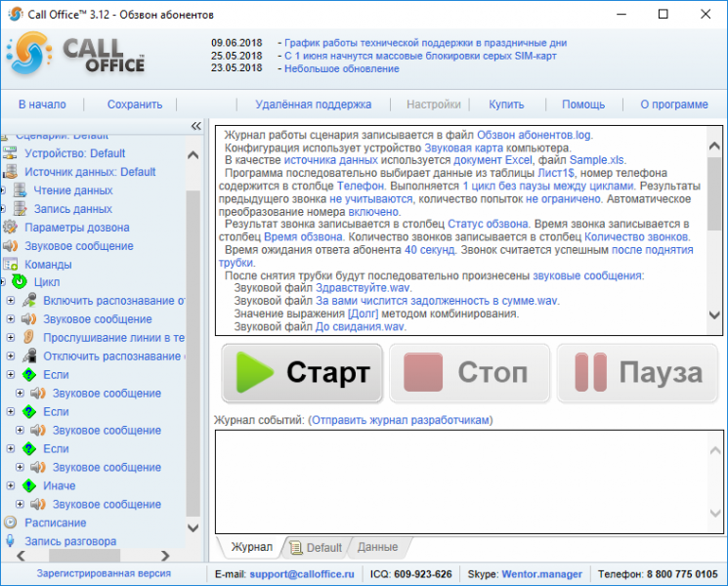Click tree panel horizontal scroll right arrow
The width and height of the screenshot is (728, 586).
click(x=165, y=556)
